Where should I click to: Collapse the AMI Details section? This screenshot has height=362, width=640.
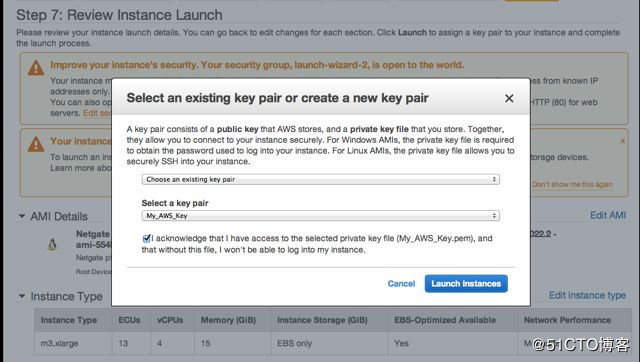22,216
